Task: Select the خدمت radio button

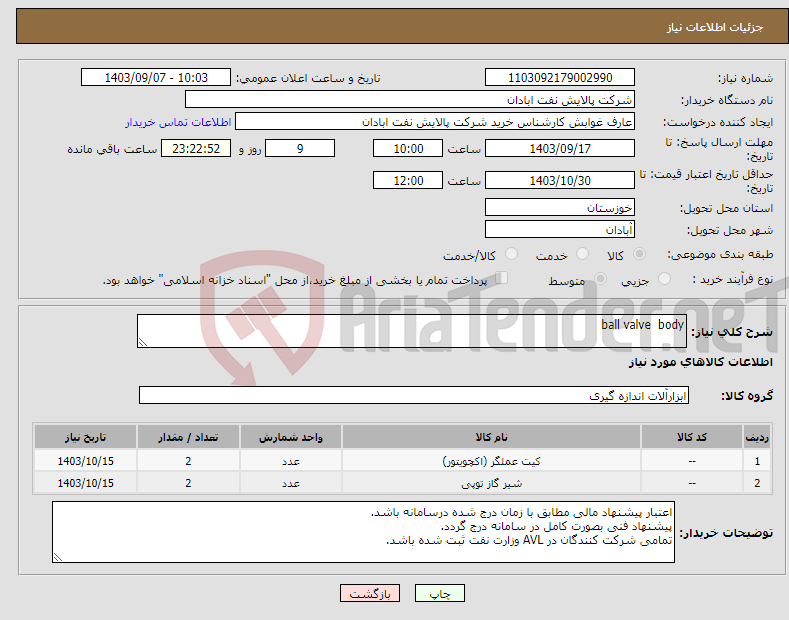Action: click(582, 254)
